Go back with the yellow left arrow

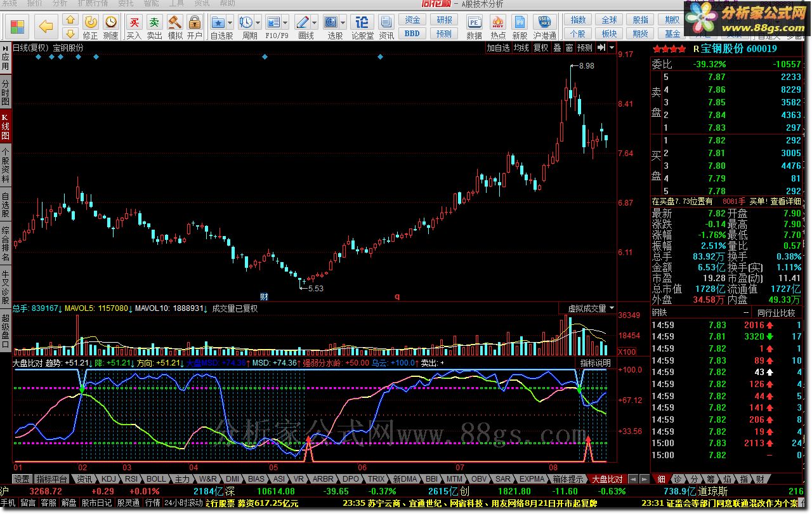tap(46, 26)
